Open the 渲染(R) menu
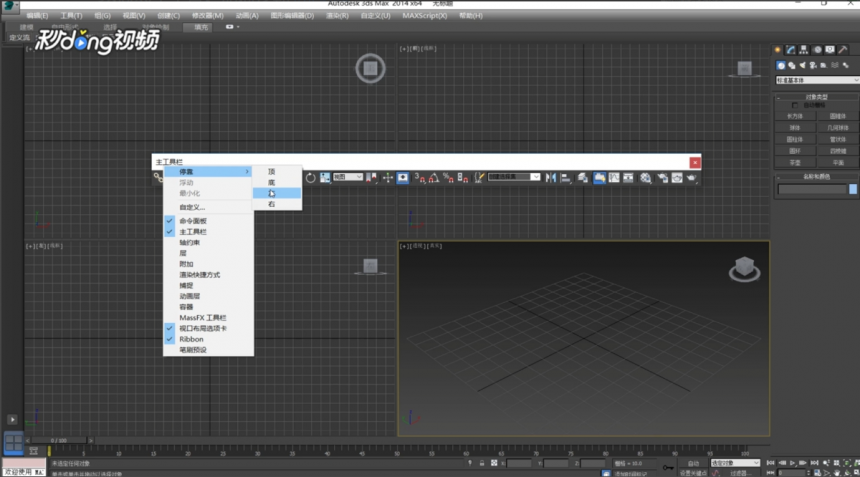This screenshot has width=860, height=477. coord(337,15)
